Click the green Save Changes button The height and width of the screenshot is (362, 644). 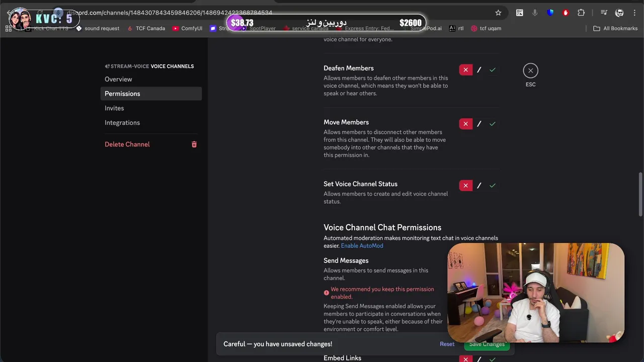(x=487, y=344)
